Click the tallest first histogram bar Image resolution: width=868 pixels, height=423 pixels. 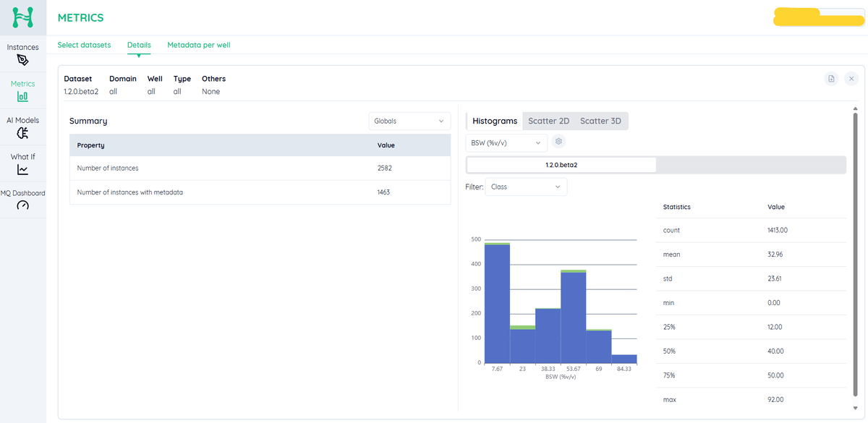497,303
